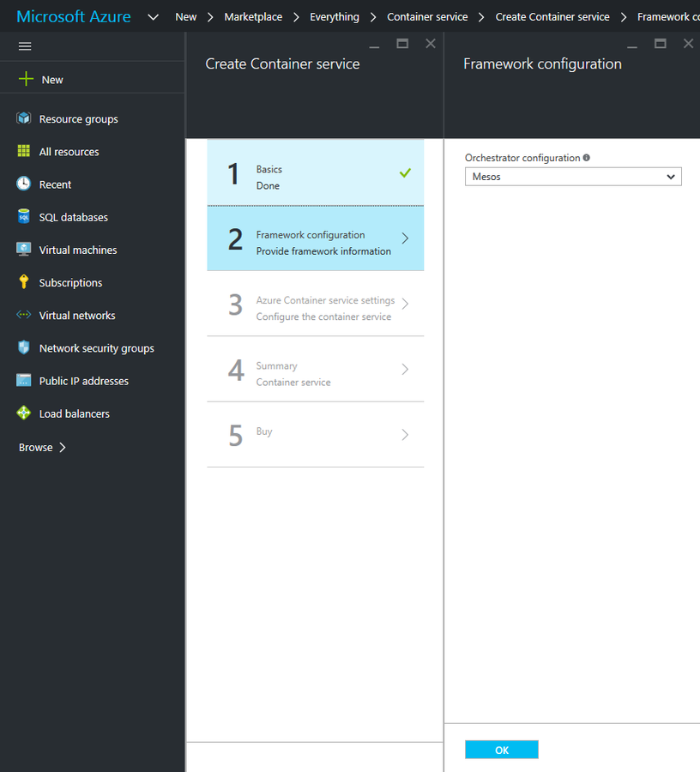700x772 pixels.
Task: Open step 2 Framework configuration
Action: click(x=316, y=238)
